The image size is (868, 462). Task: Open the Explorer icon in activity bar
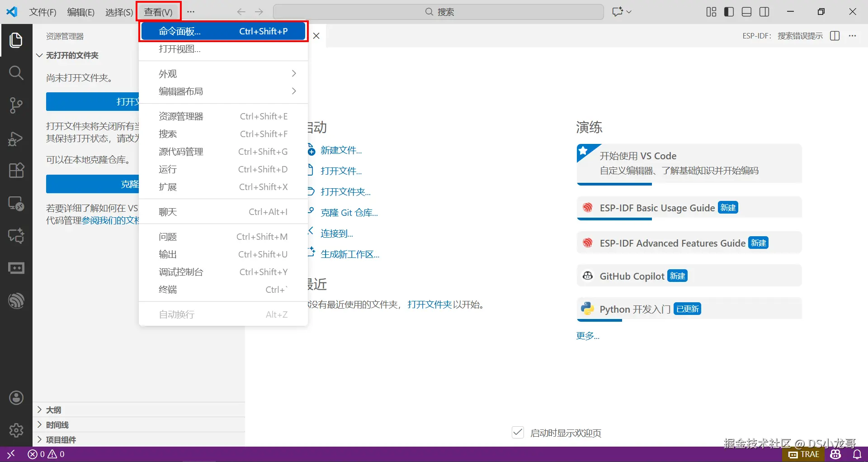pos(16,40)
